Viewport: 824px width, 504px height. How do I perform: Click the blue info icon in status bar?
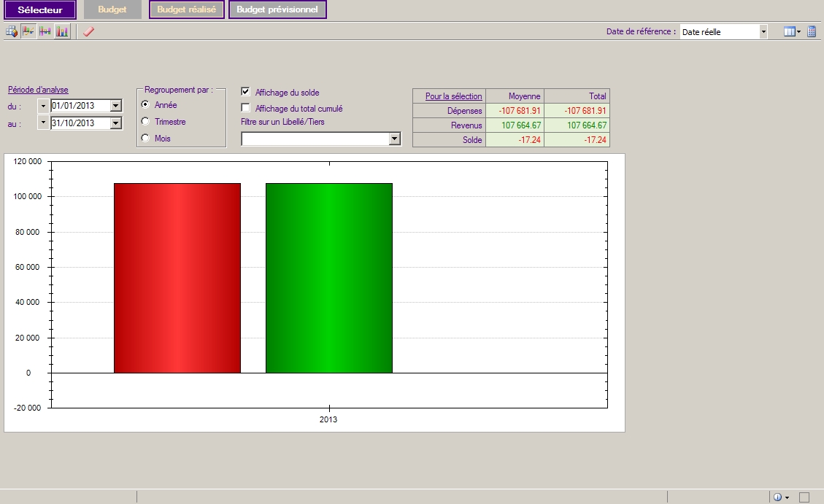coord(777,497)
